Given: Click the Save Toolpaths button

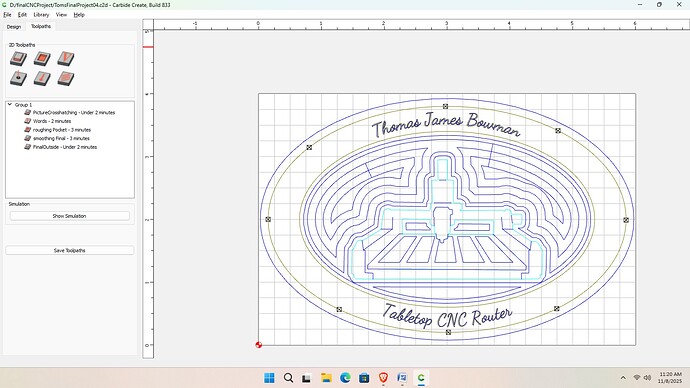Looking at the screenshot, I should point(70,250).
